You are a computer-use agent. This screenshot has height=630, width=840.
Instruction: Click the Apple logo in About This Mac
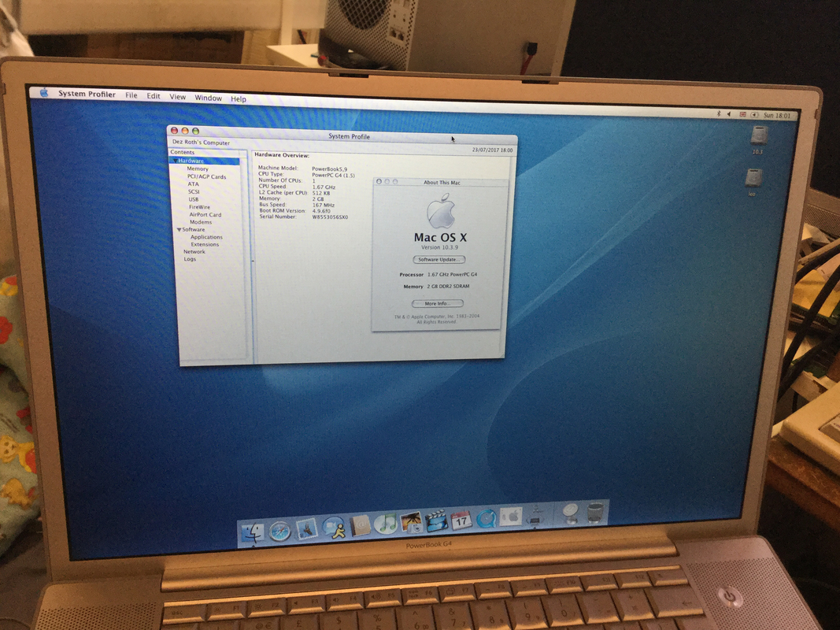441,211
